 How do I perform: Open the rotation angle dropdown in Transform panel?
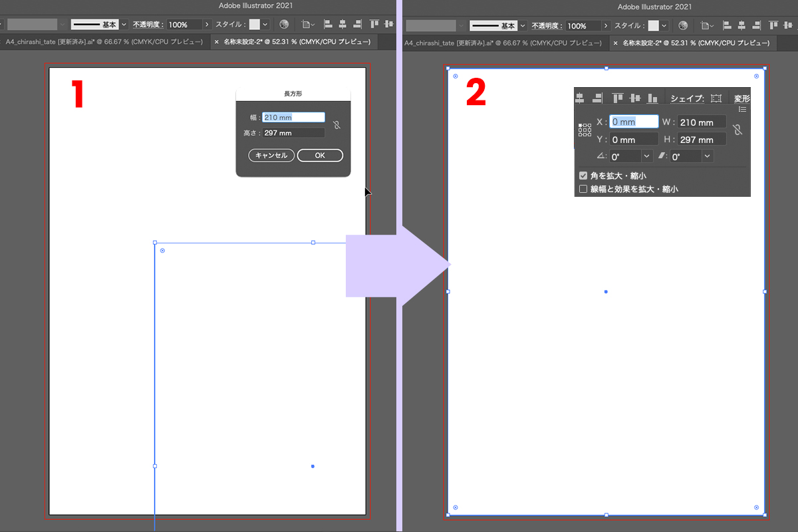click(646, 156)
